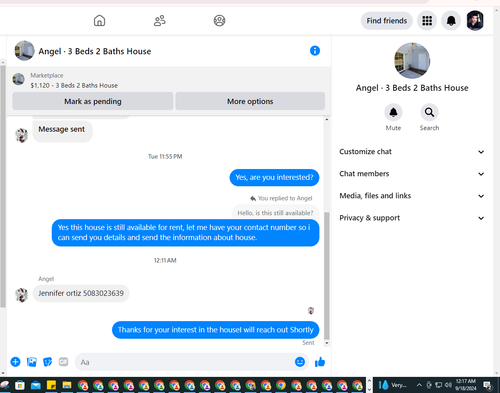The height and width of the screenshot is (393, 500).
Task: Open the emoji picker in message box
Action: (x=300, y=362)
